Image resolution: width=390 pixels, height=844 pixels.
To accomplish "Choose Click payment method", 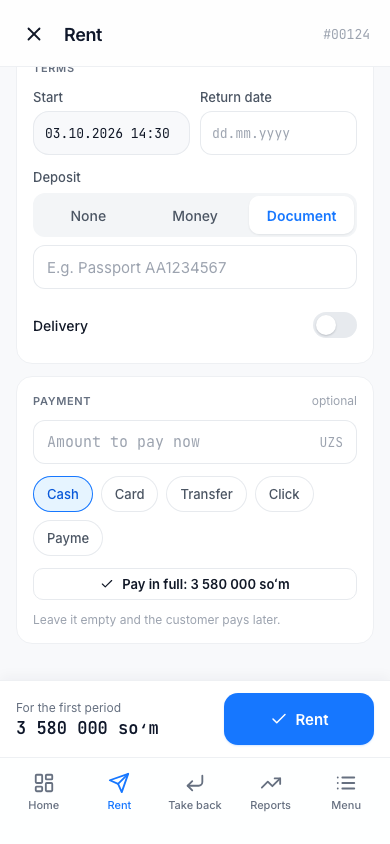I will pyautogui.click(x=284, y=494).
